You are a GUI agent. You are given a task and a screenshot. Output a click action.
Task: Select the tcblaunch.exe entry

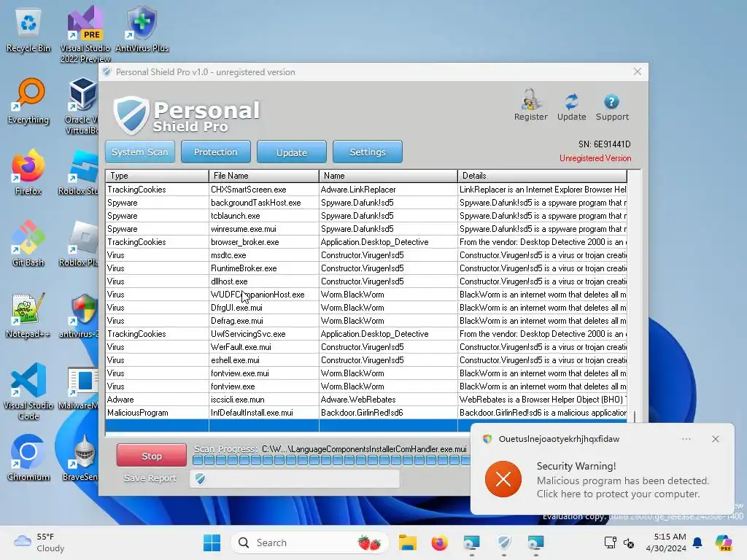tap(366, 216)
